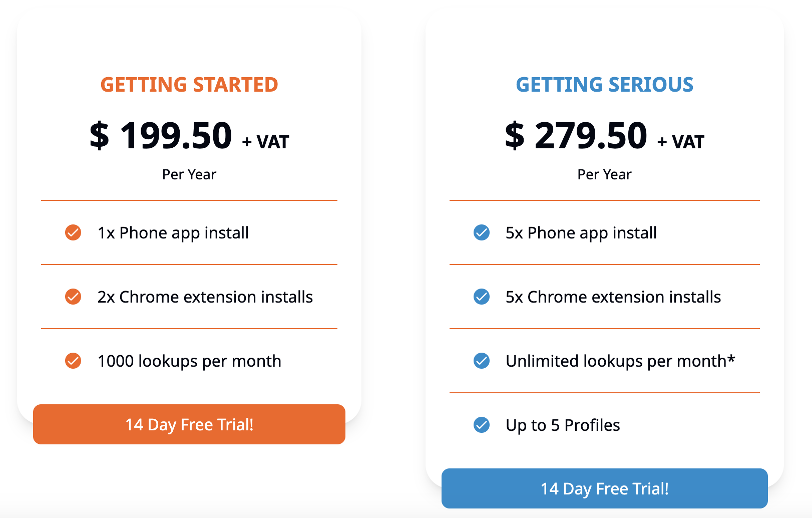Click the 2x Chrome extension installs text
This screenshot has height=518, width=812.
click(x=205, y=297)
